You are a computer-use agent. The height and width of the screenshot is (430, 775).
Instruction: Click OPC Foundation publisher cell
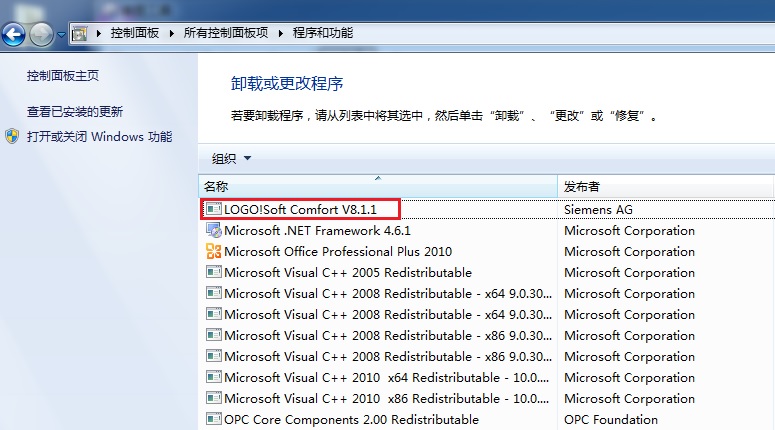(611, 420)
